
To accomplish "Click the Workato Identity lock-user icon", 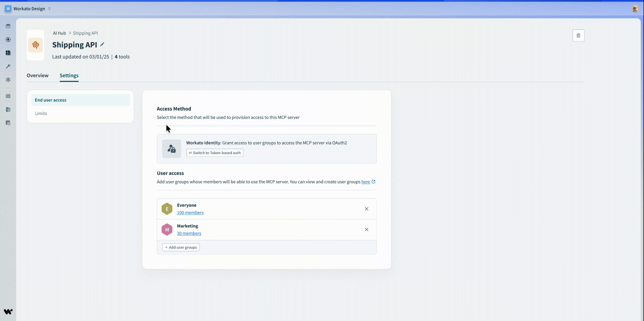I will click(171, 149).
